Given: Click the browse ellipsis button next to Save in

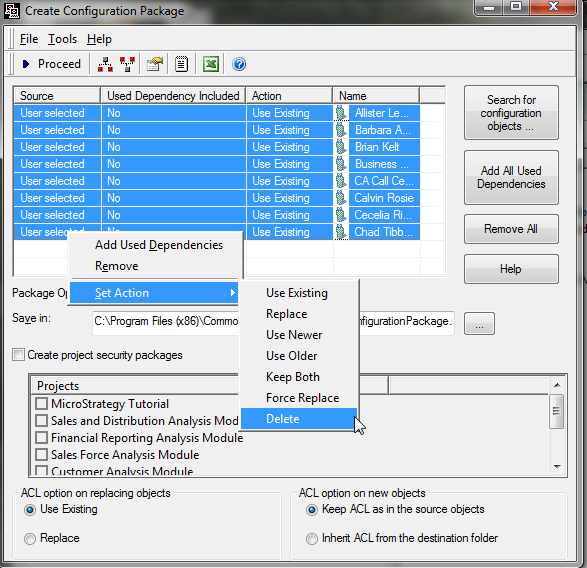Looking at the screenshot, I should click(x=479, y=324).
